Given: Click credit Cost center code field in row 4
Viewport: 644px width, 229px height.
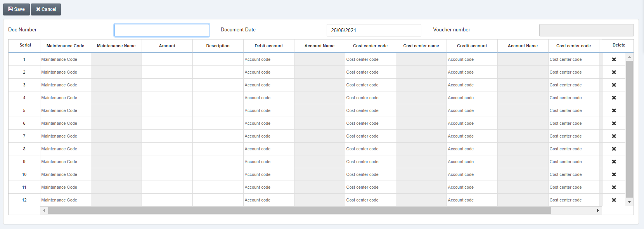Looking at the screenshot, I should pyautogui.click(x=574, y=98).
